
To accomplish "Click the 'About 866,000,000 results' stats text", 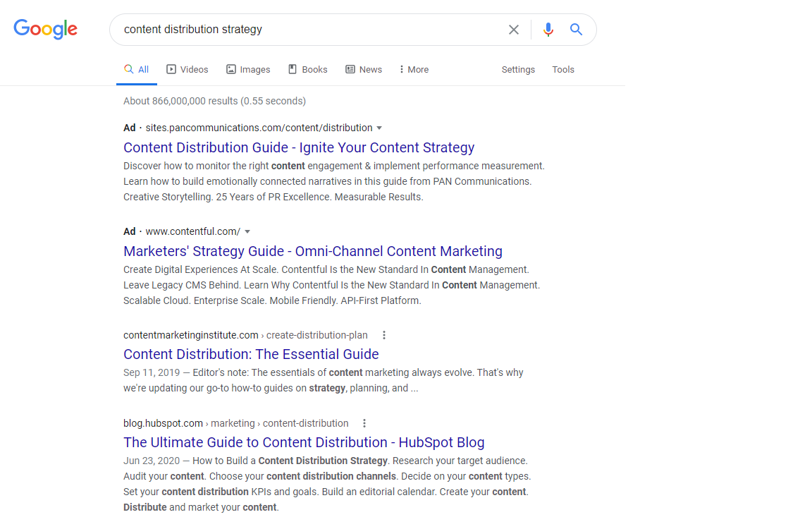I will [x=214, y=101].
